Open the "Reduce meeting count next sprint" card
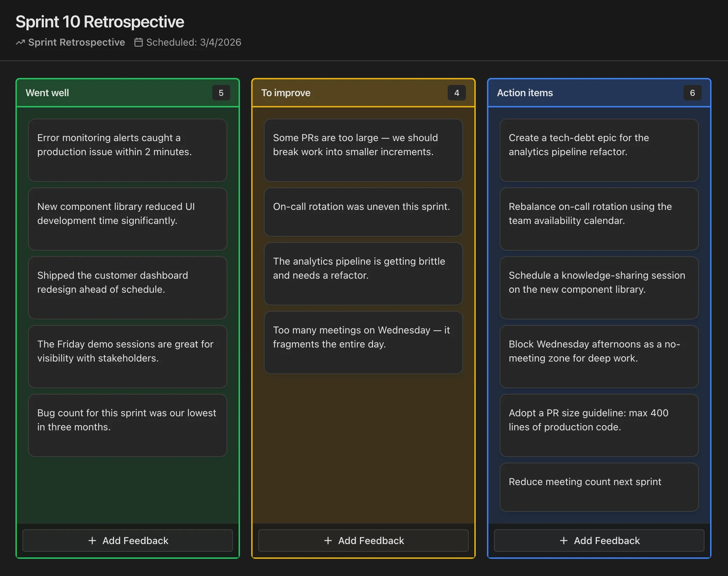728x576 pixels. [599, 487]
